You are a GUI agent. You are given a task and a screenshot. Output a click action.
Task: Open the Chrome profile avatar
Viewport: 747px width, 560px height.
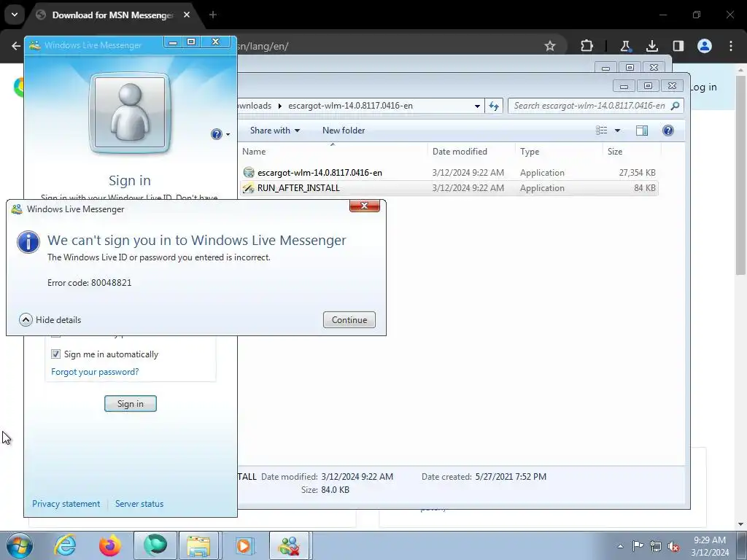click(705, 46)
